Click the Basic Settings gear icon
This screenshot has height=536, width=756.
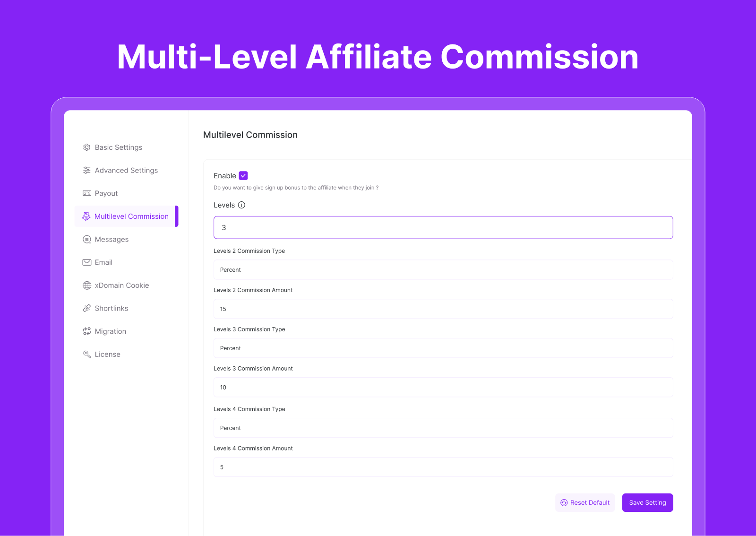pos(87,147)
